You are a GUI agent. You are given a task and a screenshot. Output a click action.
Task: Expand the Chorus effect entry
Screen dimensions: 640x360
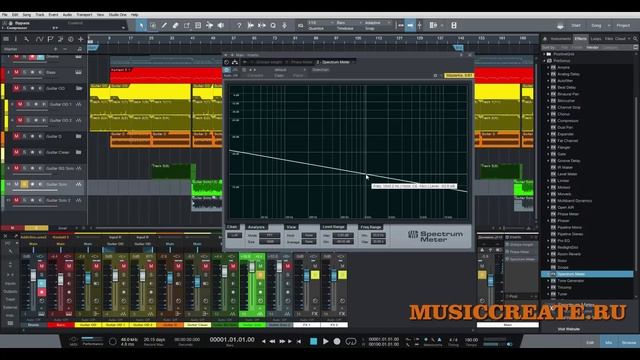[x=548, y=114]
